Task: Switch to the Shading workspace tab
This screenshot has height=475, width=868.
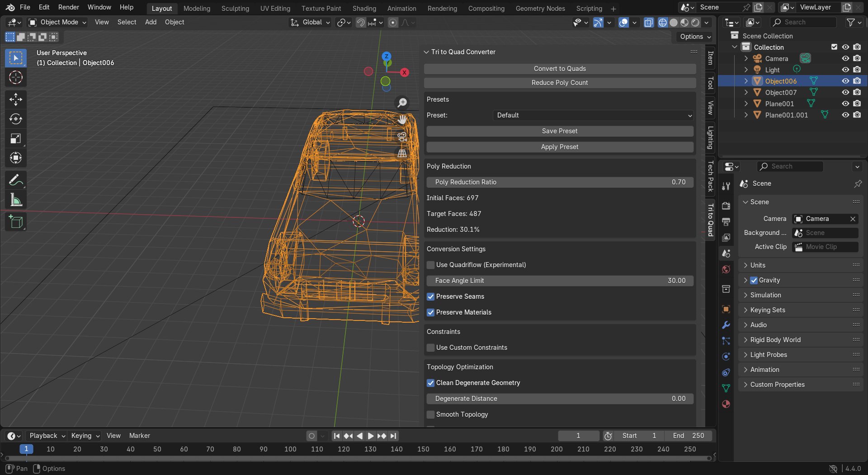Action: [364, 8]
